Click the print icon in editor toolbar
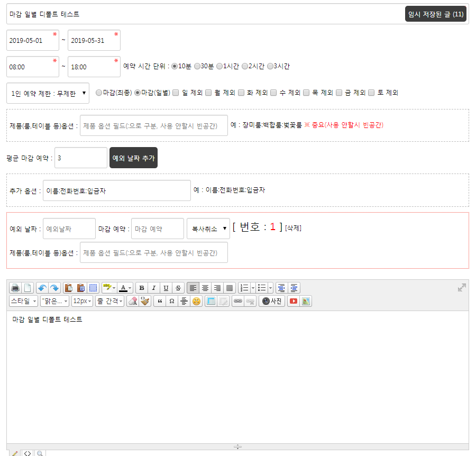Viewport: 476px width, 456px height. [15, 288]
